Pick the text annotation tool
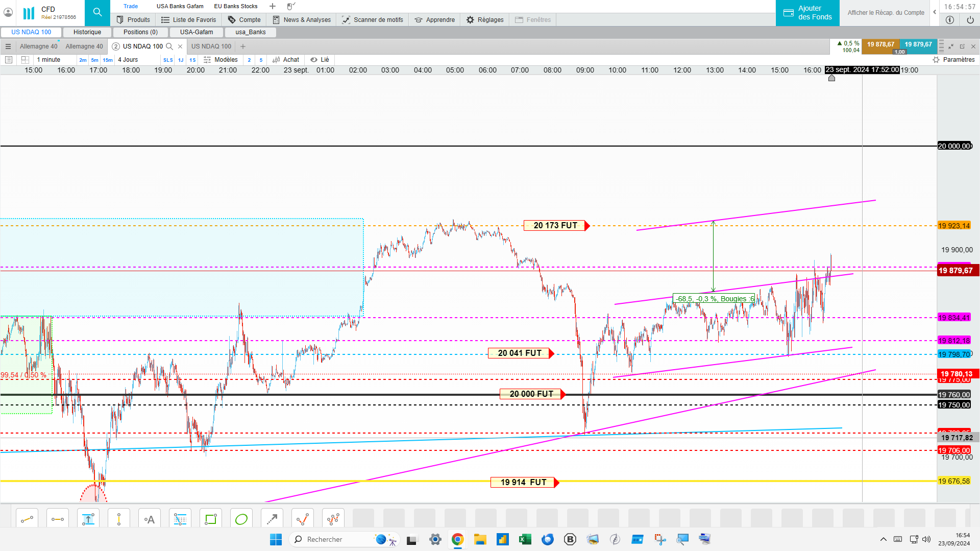 (x=150, y=519)
